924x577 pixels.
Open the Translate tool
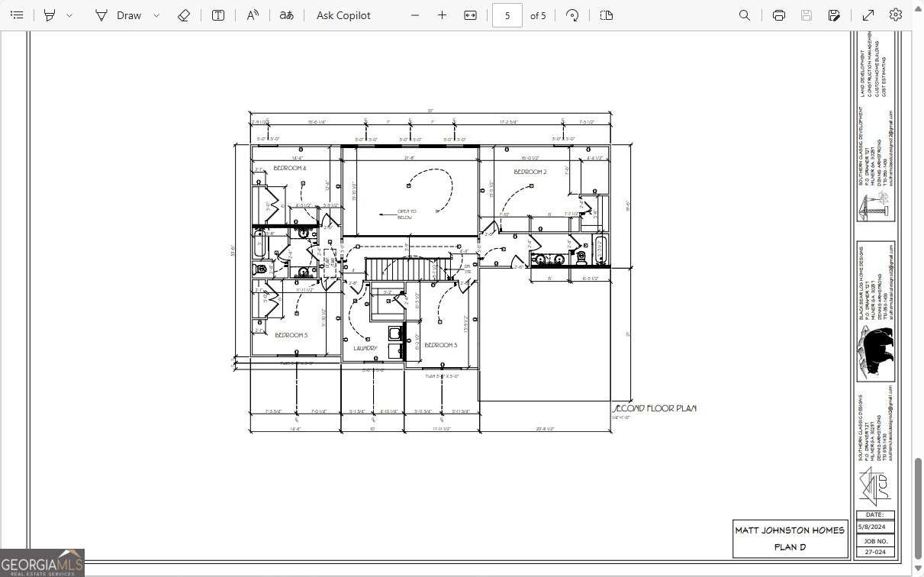[x=286, y=15]
